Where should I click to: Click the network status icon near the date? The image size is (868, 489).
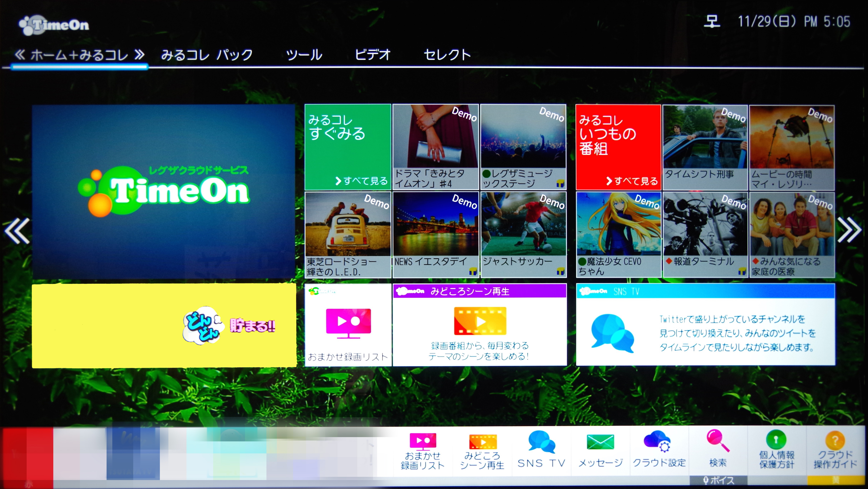point(712,22)
